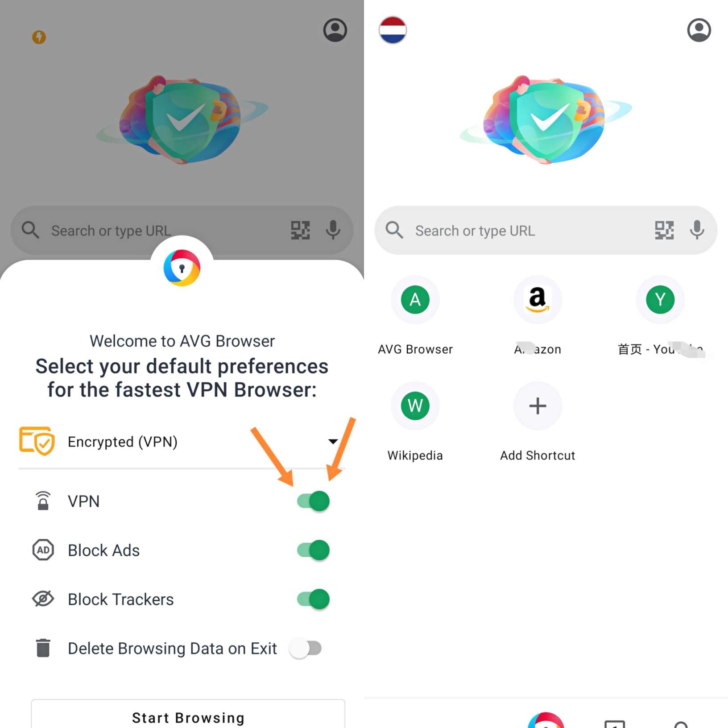Open the profile account icon on right screen

coord(699,30)
